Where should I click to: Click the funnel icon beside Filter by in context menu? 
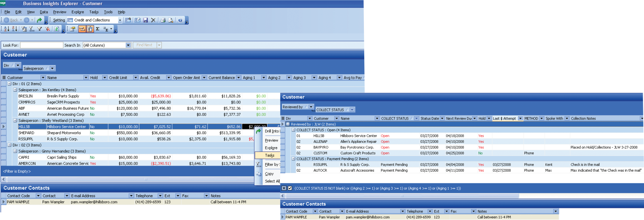click(x=258, y=164)
